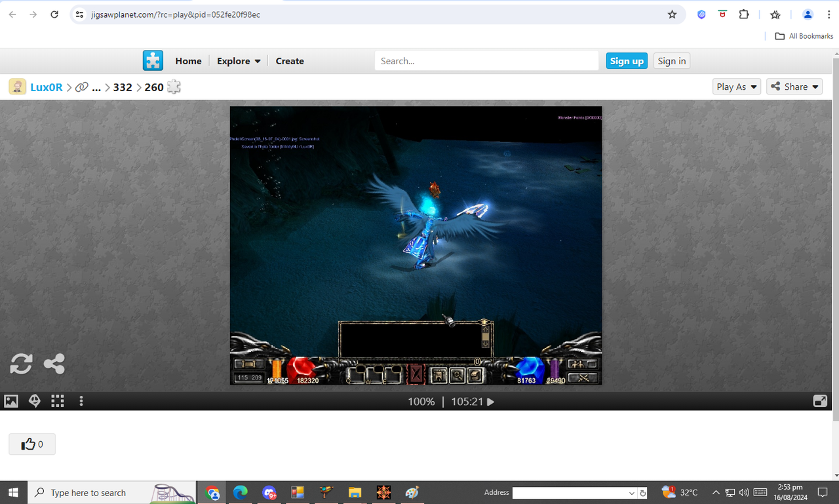Open Lux0R's profile link
839x504 pixels.
(47, 87)
